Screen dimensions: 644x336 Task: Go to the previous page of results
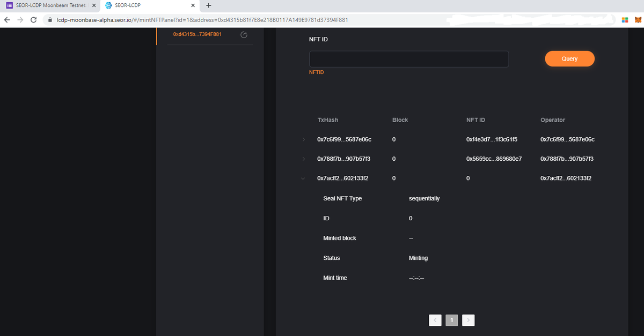point(435,320)
